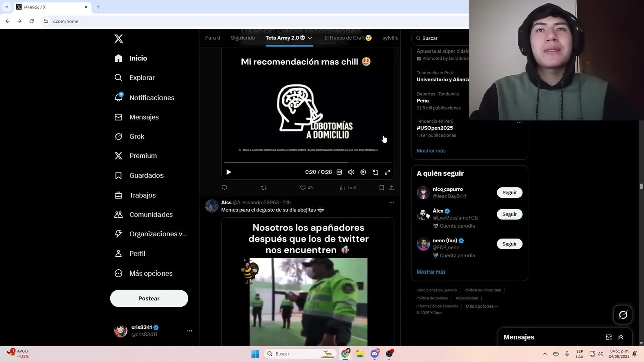The width and height of the screenshot is (644, 362).
Task: Open more options on Alss post
Action: [392, 203]
